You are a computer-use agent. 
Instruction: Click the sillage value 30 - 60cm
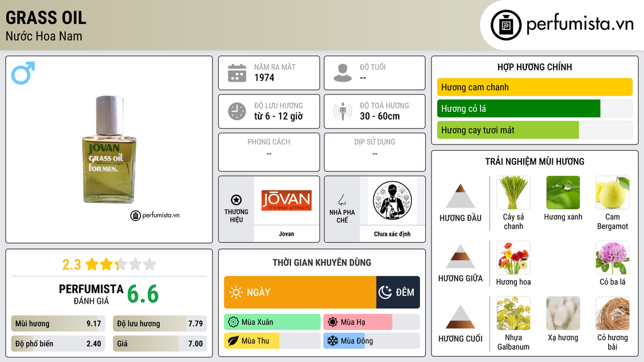point(380,116)
